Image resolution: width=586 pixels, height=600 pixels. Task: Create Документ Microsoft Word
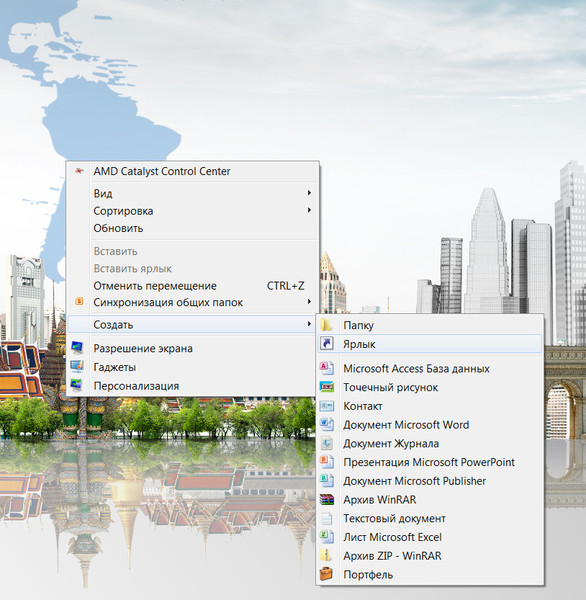click(430, 425)
